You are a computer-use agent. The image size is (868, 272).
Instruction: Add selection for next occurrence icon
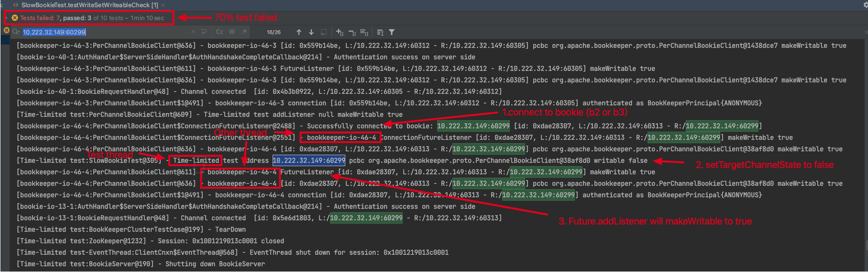click(340, 32)
